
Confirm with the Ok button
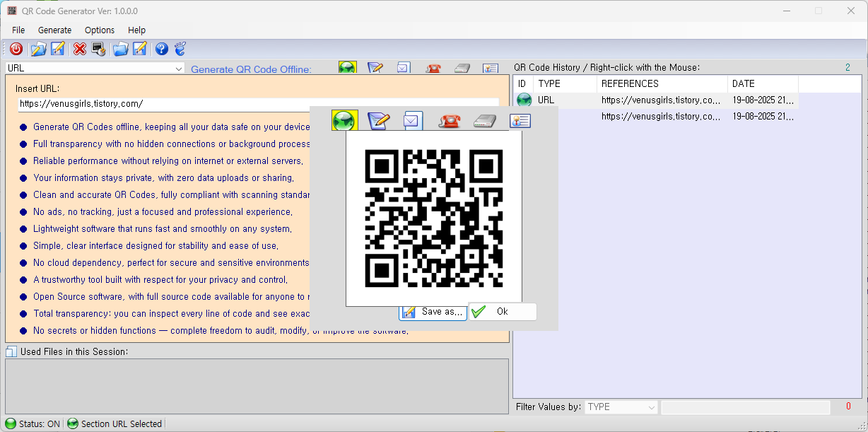[x=503, y=312]
